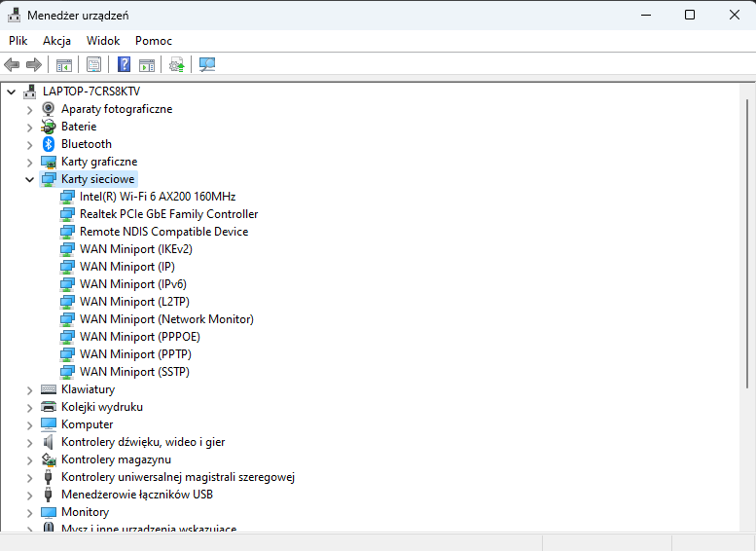Screen dimensions: 756x551
Task: Click the Update driver toolbar icon
Action: [x=176, y=64]
